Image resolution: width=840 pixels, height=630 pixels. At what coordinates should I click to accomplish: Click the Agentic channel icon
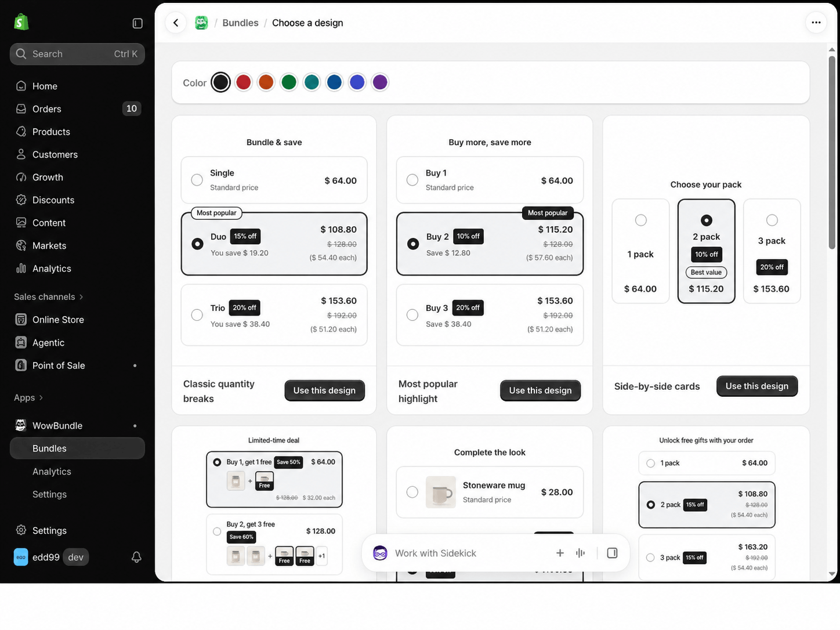[x=21, y=342]
